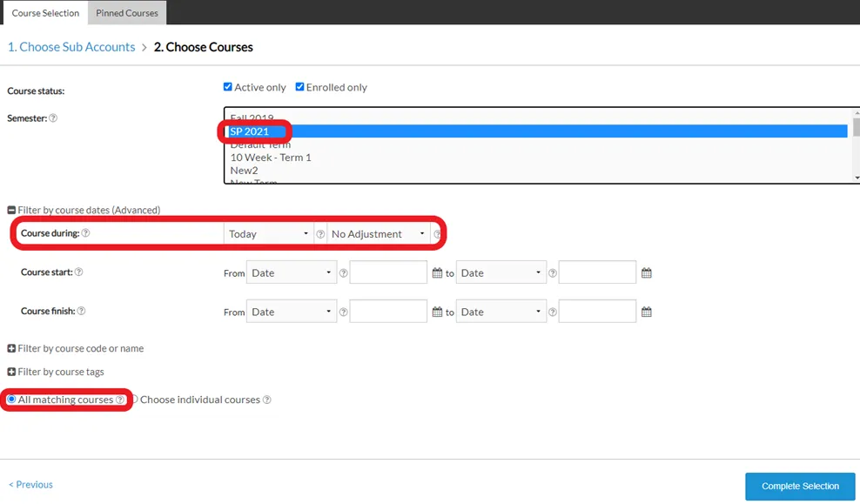860x504 pixels.
Task: Open help icon beside All matching courses
Action: click(x=119, y=400)
